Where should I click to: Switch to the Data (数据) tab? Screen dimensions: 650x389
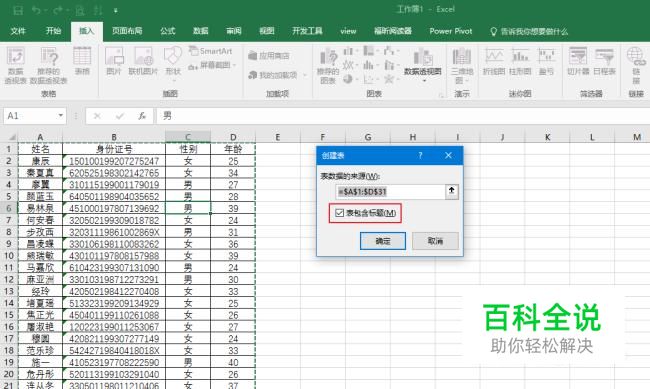(201, 31)
